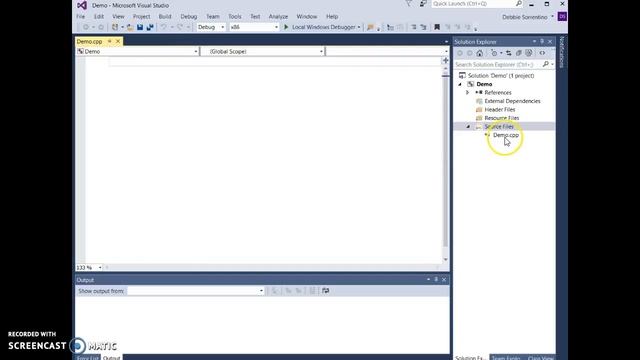Click the Open File toolbar icon
Image resolution: width=640 pixels, height=360 pixels.
pos(130,27)
